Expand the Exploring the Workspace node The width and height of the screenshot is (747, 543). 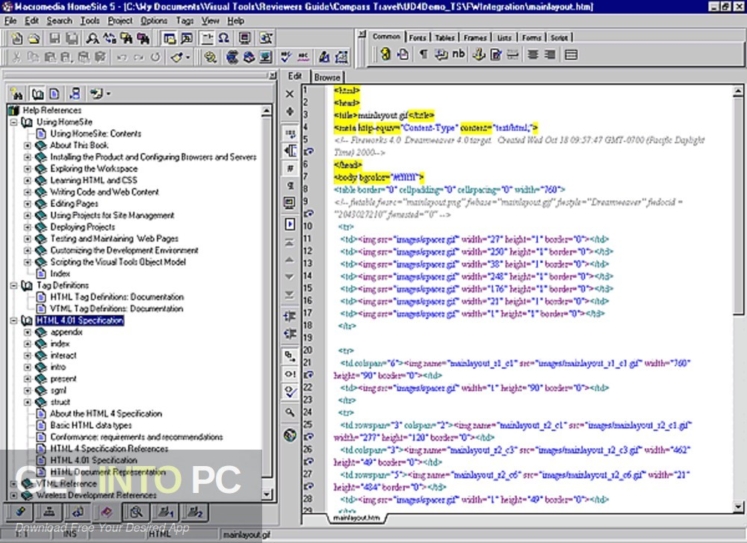click(x=28, y=169)
